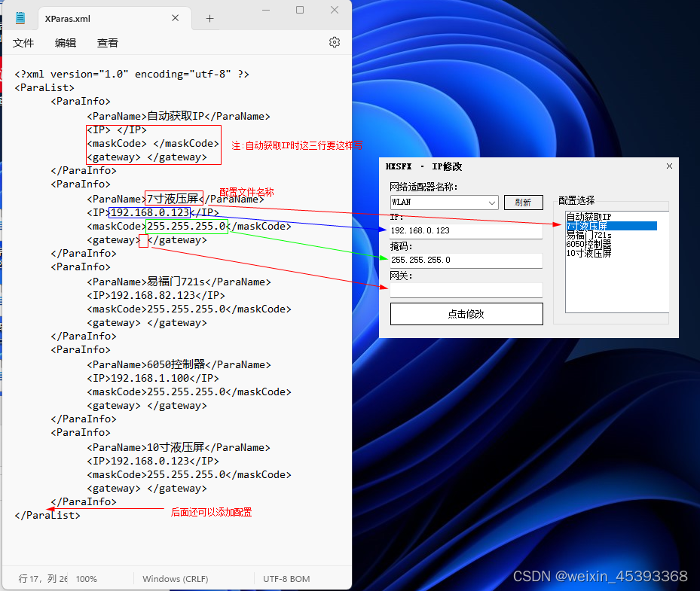Click the 自动获取IP ParaName line in editor
This screenshot has height=591, width=700.
(x=179, y=117)
